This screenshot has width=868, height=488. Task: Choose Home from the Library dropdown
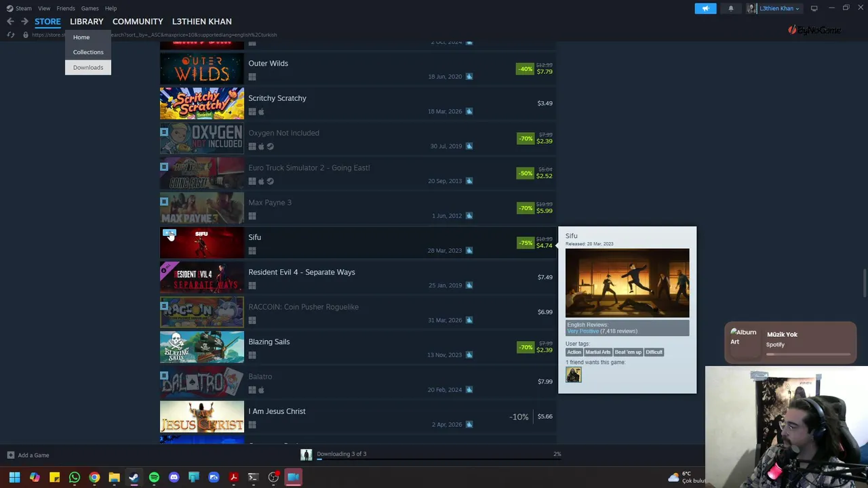[81, 37]
